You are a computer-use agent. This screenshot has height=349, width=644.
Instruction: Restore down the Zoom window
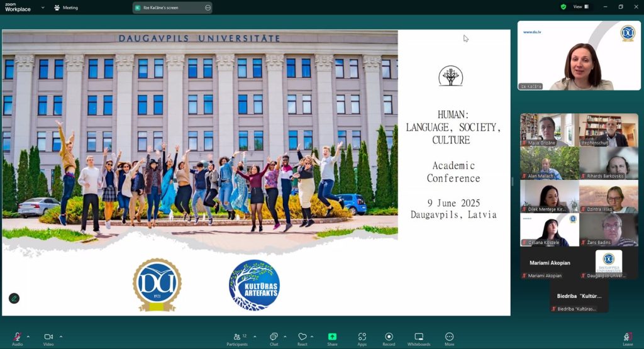click(621, 6)
